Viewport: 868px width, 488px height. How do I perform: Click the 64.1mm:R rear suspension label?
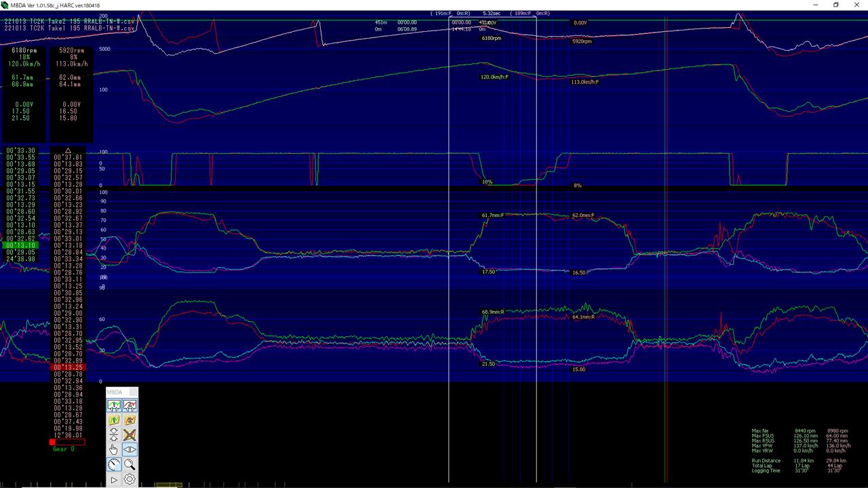click(x=583, y=317)
